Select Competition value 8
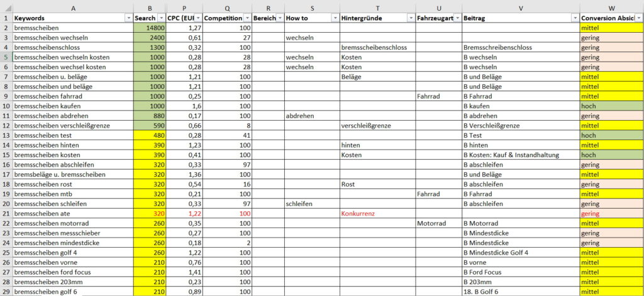This screenshot has width=644, height=296. coord(227,126)
